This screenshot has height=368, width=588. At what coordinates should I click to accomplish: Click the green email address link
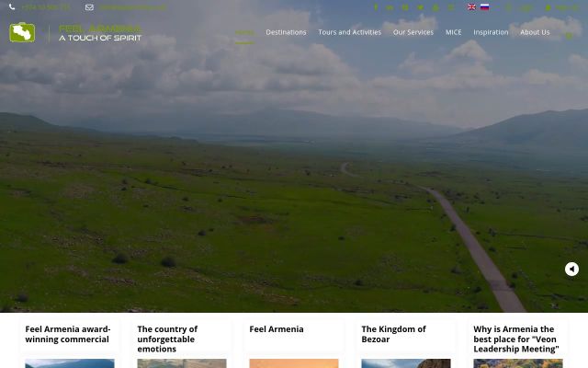click(x=132, y=7)
